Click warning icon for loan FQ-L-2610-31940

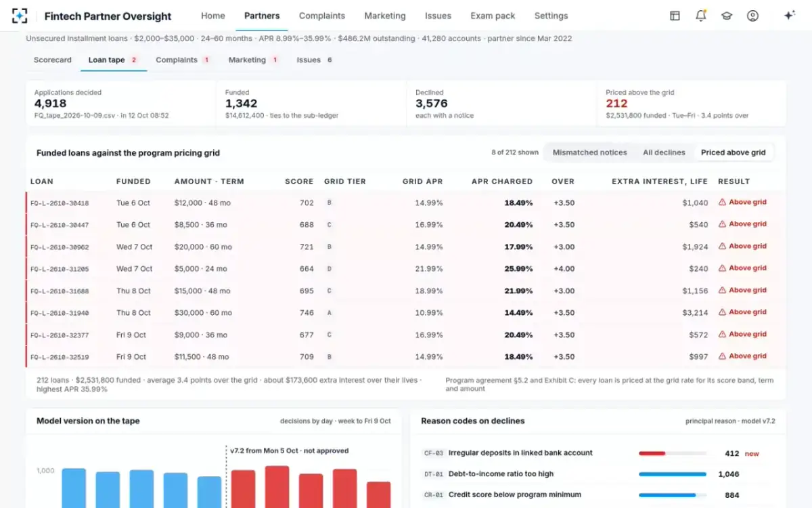pyautogui.click(x=722, y=312)
